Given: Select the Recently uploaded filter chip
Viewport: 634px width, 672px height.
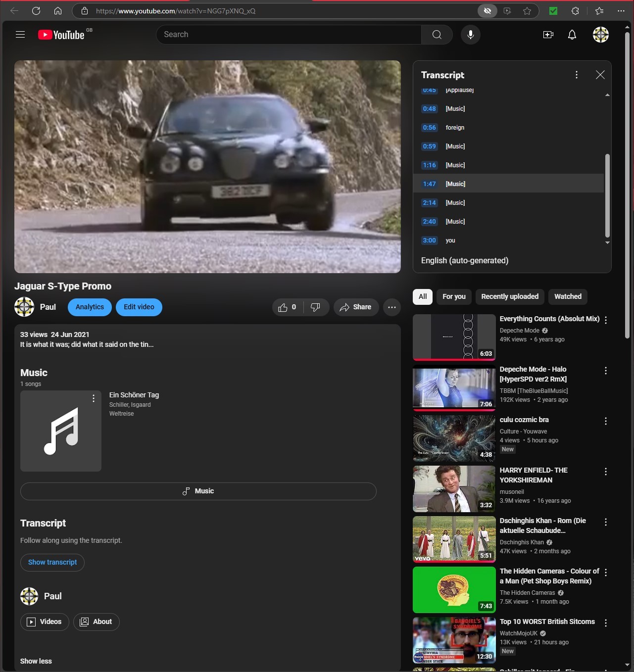Looking at the screenshot, I should click(510, 296).
